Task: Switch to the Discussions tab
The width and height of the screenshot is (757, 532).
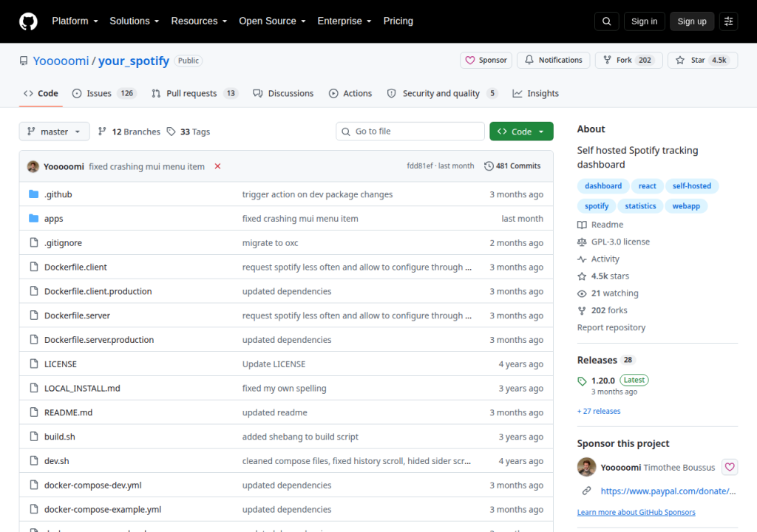Action: (x=283, y=93)
